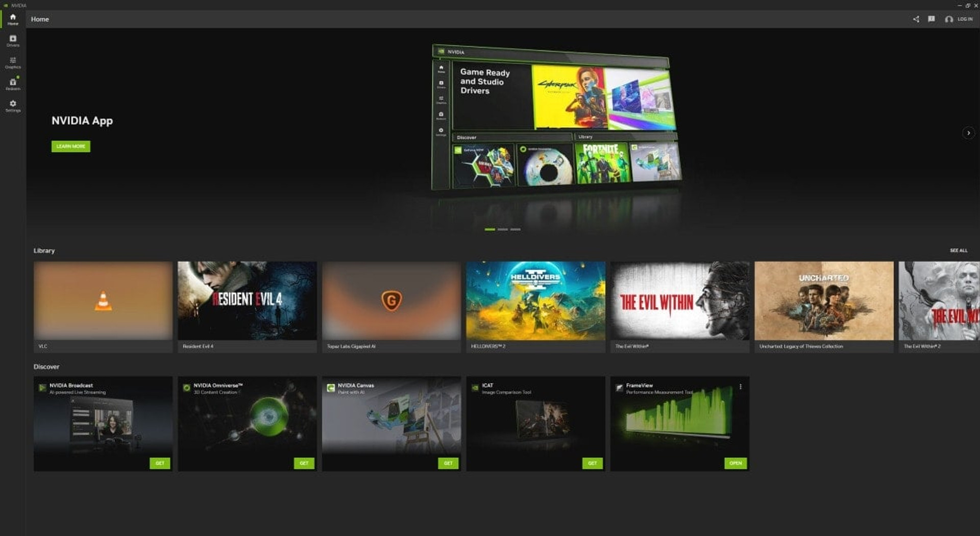Click the NVIDIA Broadcast app icon
Screen dimensions: 980x536
(x=42, y=388)
